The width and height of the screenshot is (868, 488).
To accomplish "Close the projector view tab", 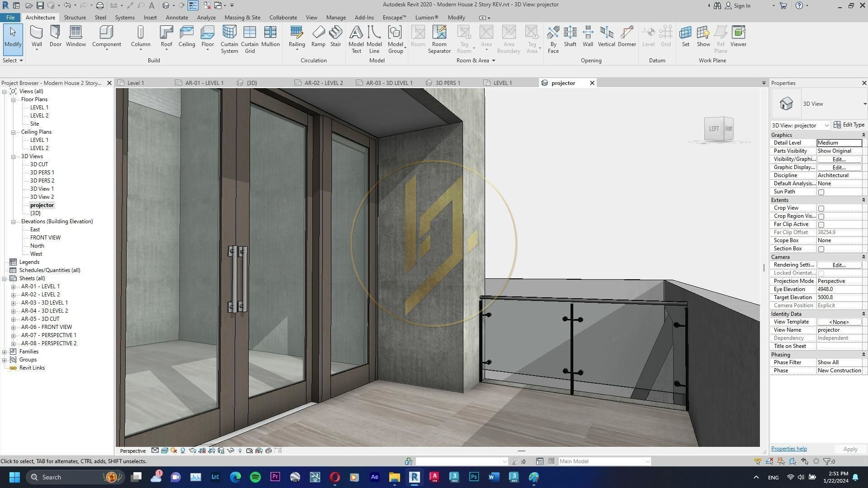I will pos(592,83).
